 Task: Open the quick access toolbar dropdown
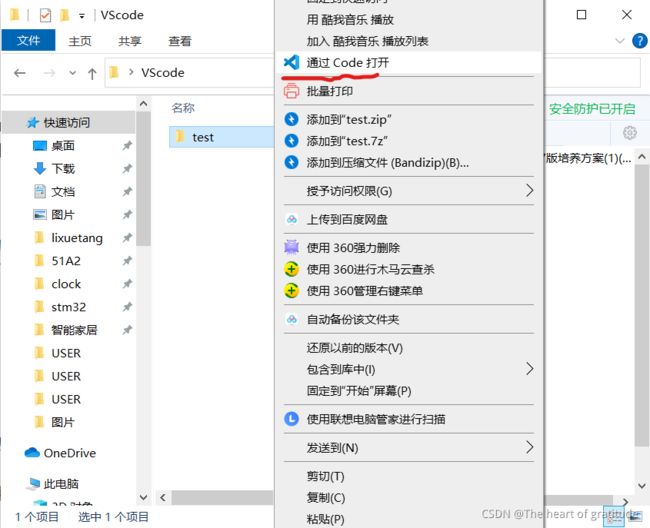tap(82, 16)
